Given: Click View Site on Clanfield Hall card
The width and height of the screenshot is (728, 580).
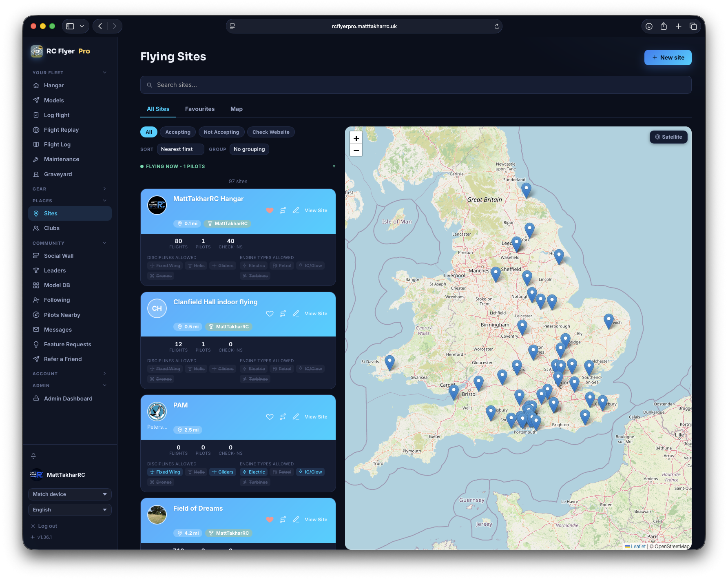Looking at the screenshot, I should coord(316,314).
